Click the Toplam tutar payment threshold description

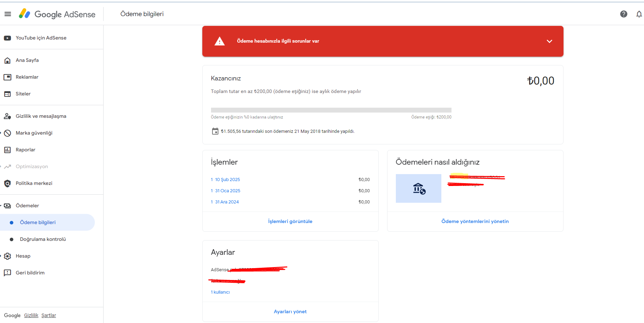tap(286, 91)
